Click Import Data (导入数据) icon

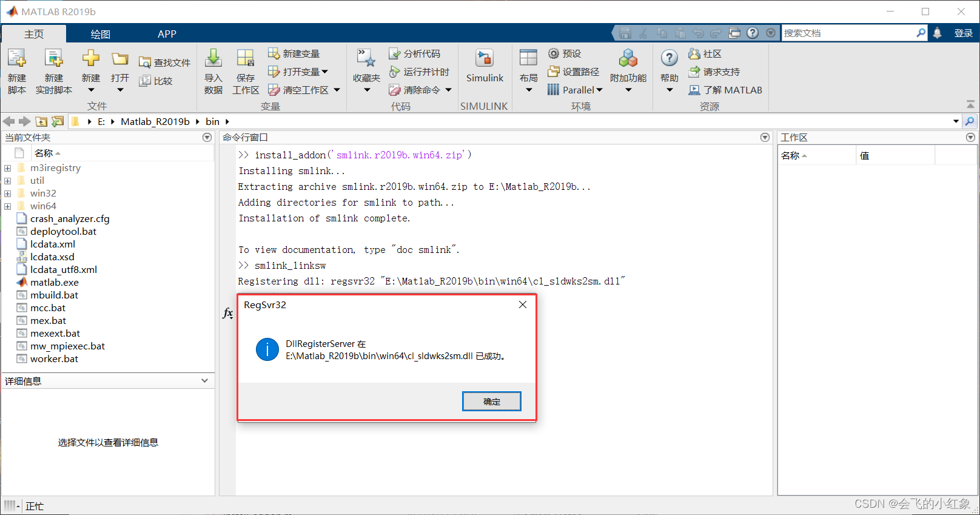pos(213,59)
